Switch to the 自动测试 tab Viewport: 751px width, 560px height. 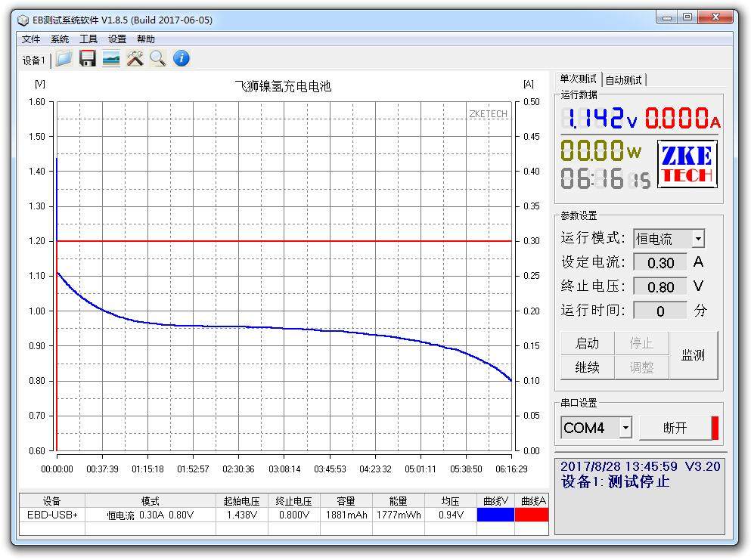(x=624, y=80)
